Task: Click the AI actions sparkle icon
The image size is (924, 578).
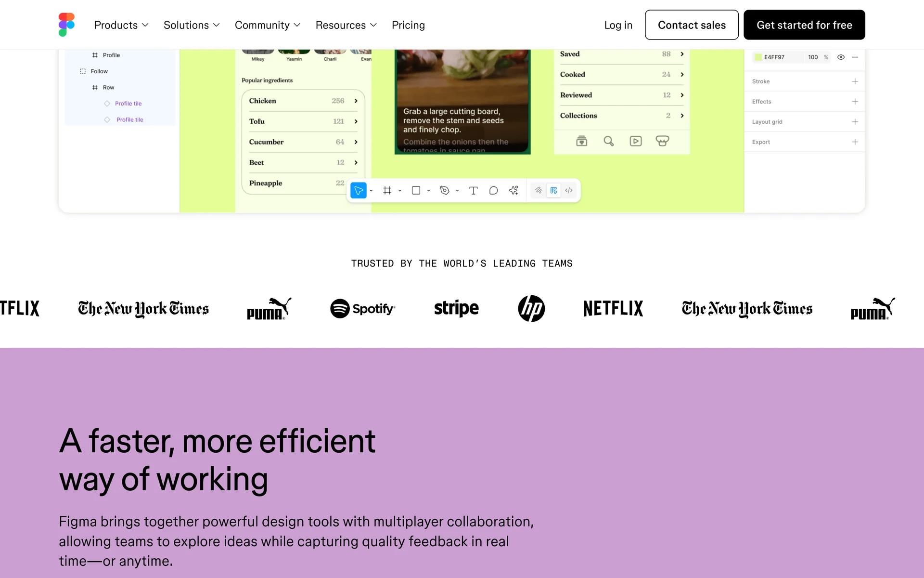Action: (x=513, y=191)
